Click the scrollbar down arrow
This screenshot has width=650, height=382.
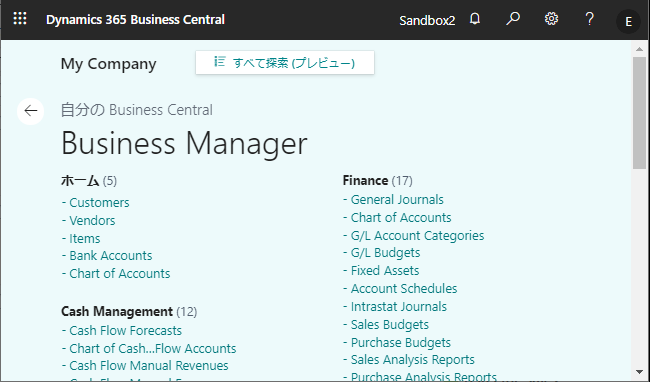coord(639,372)
